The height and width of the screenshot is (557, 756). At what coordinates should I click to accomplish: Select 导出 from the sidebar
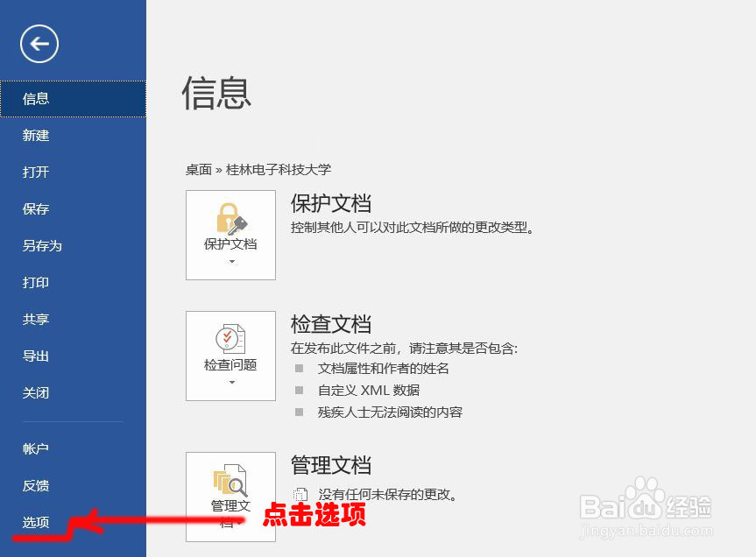(35, 356)
